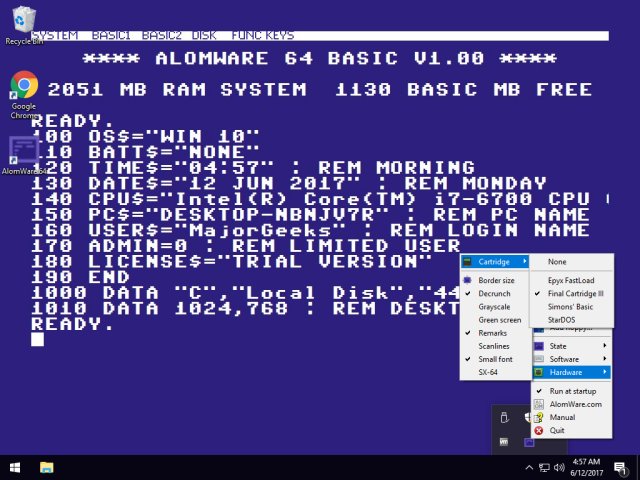This screenshot has width=640, height=480.
Task: Click the Hardware menu icon
Action: point(539,372)
